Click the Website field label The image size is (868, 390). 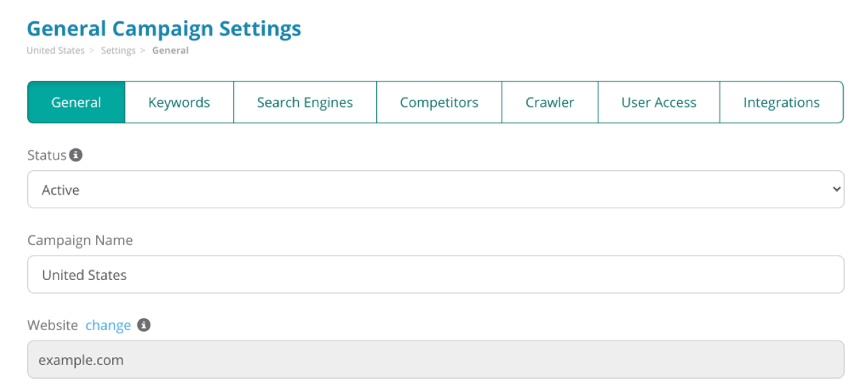click(x=53, y=325)
